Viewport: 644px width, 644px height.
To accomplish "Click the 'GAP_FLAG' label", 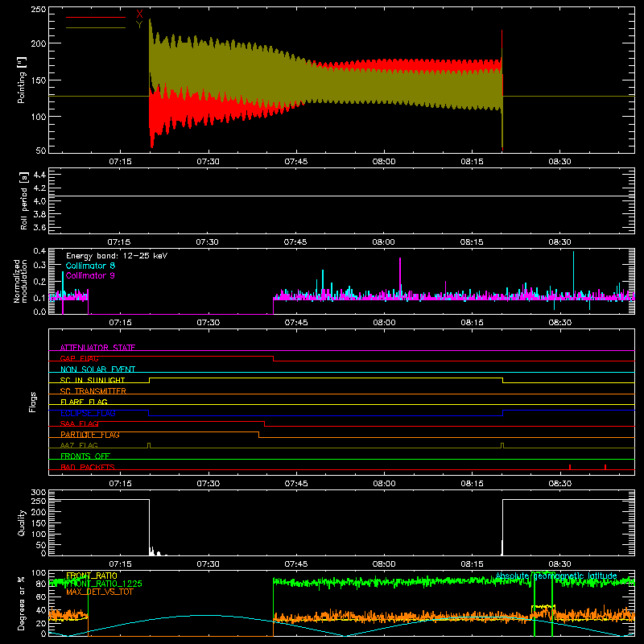I will coord(79,358).
